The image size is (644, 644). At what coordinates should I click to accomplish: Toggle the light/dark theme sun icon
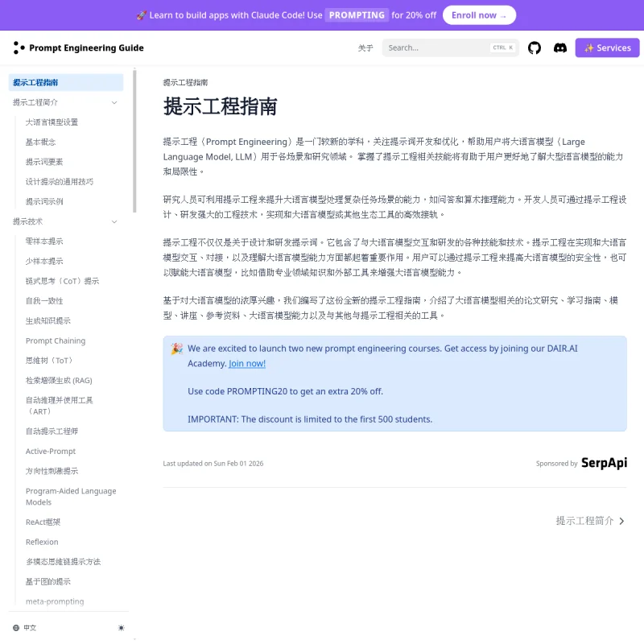click(122, 628)
